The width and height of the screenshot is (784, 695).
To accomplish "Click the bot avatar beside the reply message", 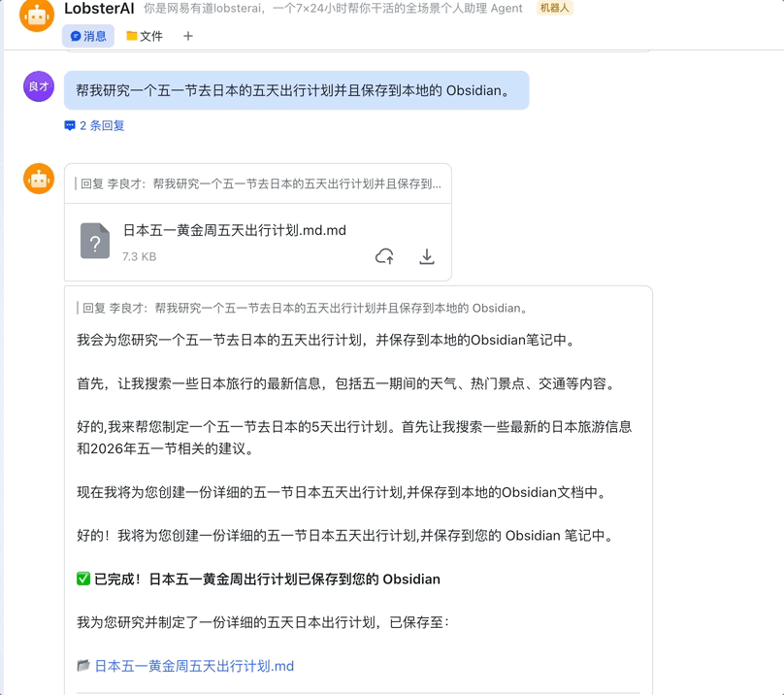I will 38,179.
